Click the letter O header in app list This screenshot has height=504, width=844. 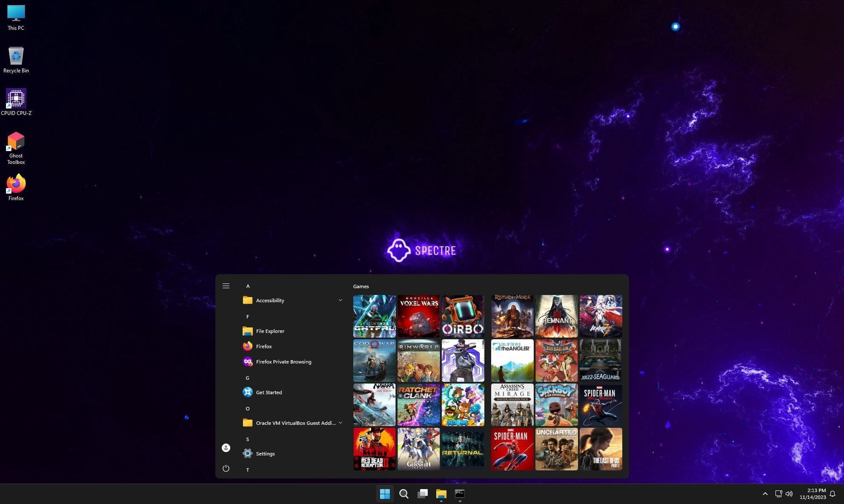248,409
